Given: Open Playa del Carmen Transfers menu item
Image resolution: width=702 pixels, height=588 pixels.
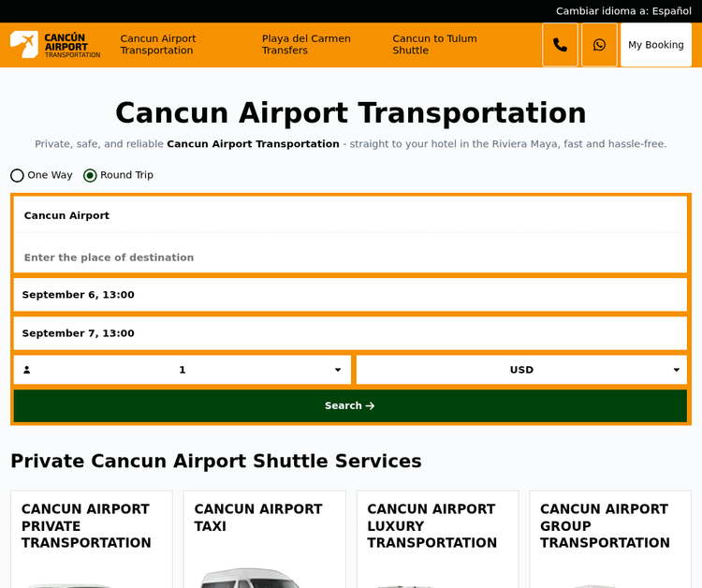Looking at the screenshot, I should (x=306, y=45).
